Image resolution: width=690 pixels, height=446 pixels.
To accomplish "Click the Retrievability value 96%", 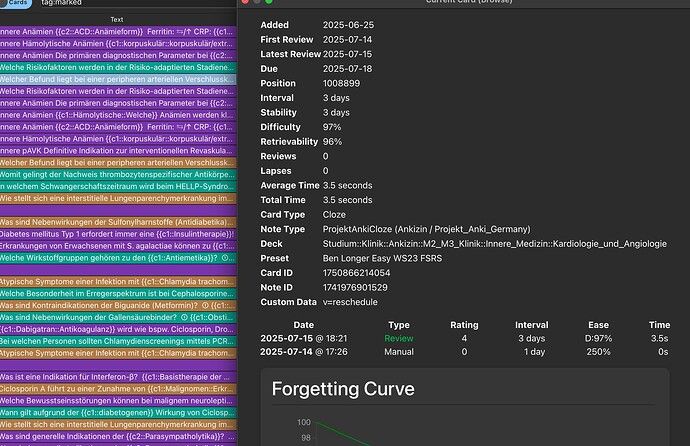I will pyautogui.click(x=332, y=141).
